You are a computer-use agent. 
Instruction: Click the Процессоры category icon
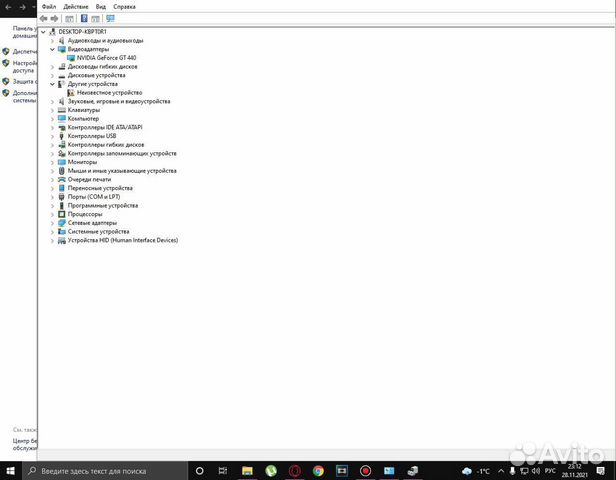(62, 214)
